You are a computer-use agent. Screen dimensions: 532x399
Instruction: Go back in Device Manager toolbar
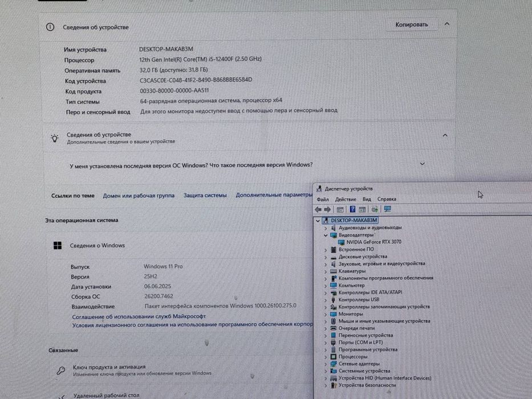pos(318,209)
